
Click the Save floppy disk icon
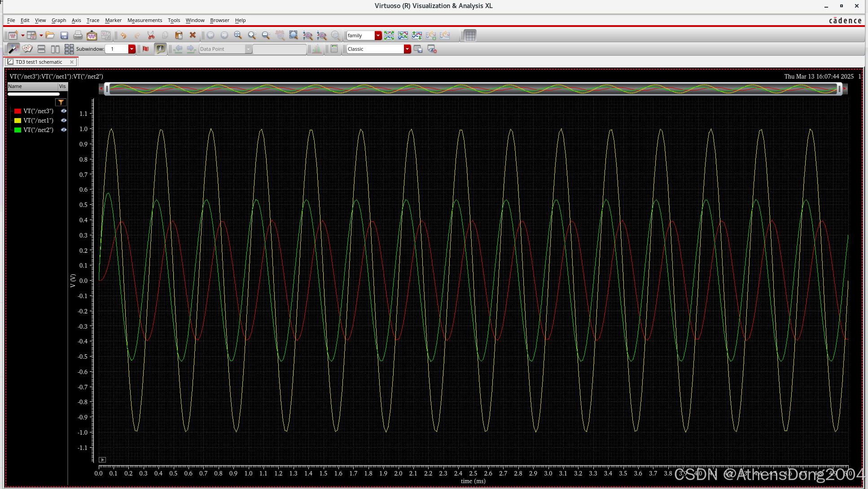click(x=64, y=35)
